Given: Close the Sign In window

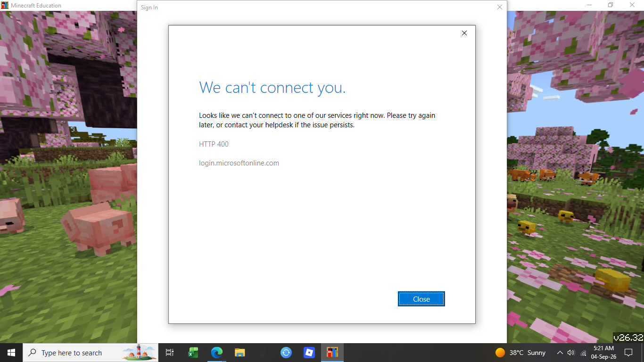Looking at the screenshot, I should [x=499, y=7].
